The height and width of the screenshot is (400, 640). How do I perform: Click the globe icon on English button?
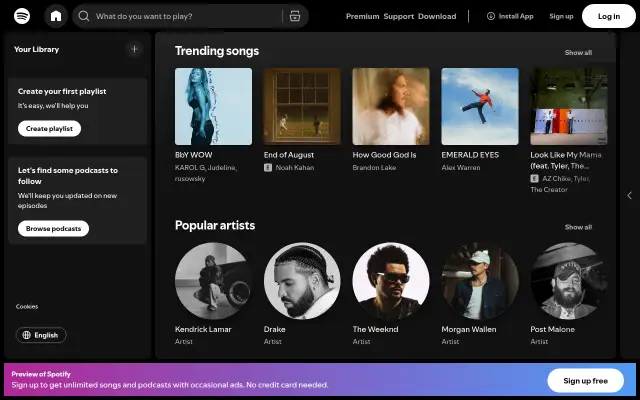tap(27, 335)
